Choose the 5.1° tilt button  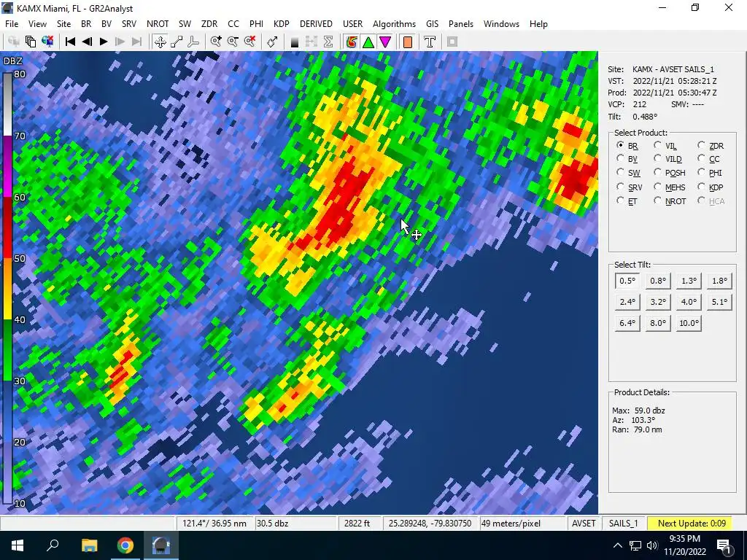pyautogui.click(x=719, y=302)
